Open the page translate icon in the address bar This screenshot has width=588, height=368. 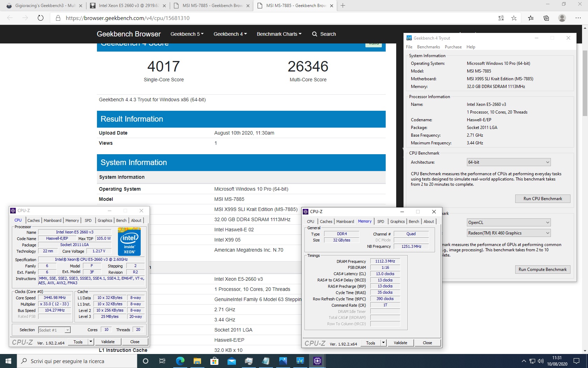[501, 18]
